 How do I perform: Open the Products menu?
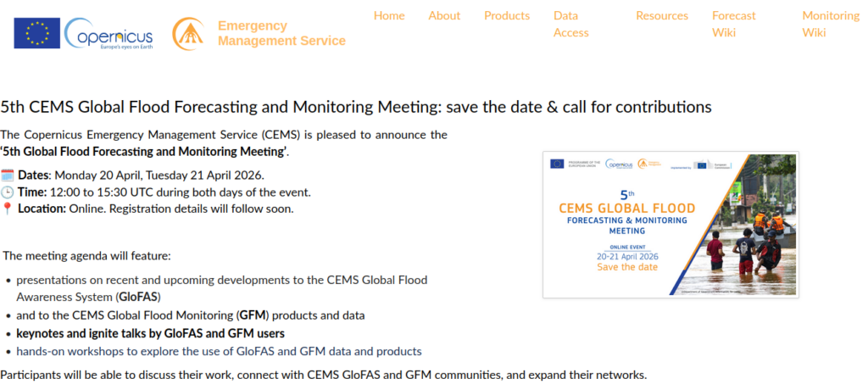coord(507,16)
